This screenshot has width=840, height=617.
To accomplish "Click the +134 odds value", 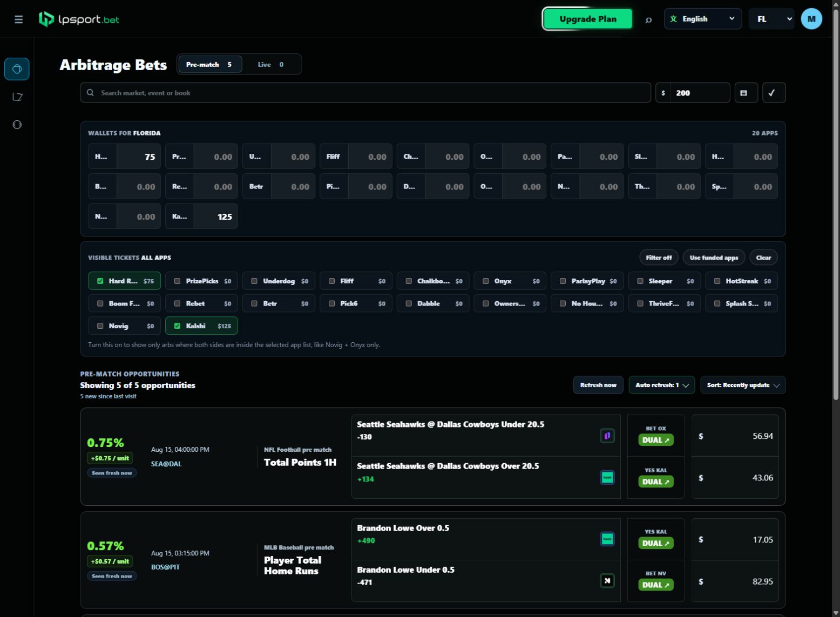I will 365,479.
